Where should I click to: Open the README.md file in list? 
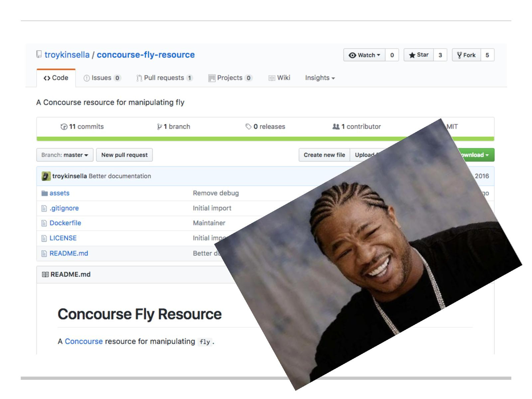[x=69, y=253]
